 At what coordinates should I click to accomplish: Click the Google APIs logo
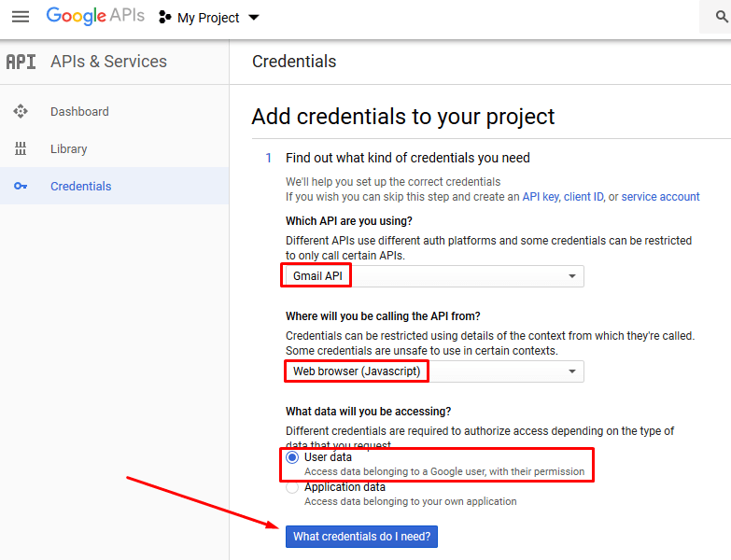(95, 15)
